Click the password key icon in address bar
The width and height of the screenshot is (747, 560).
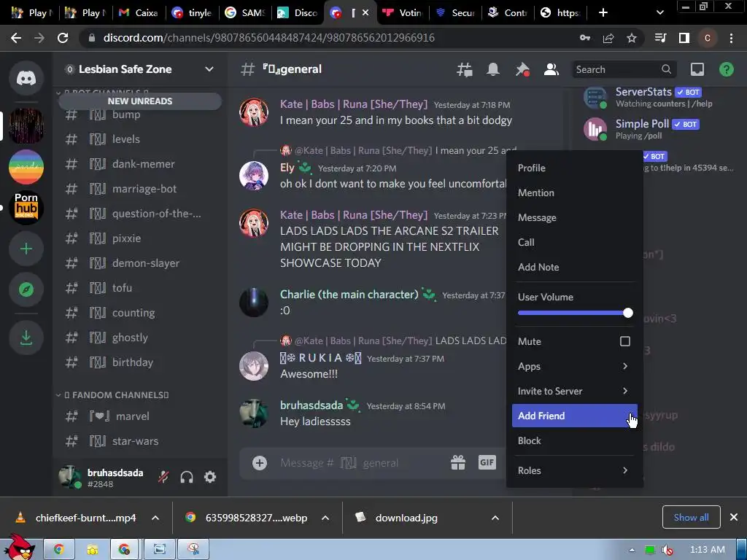click(585, 38)
